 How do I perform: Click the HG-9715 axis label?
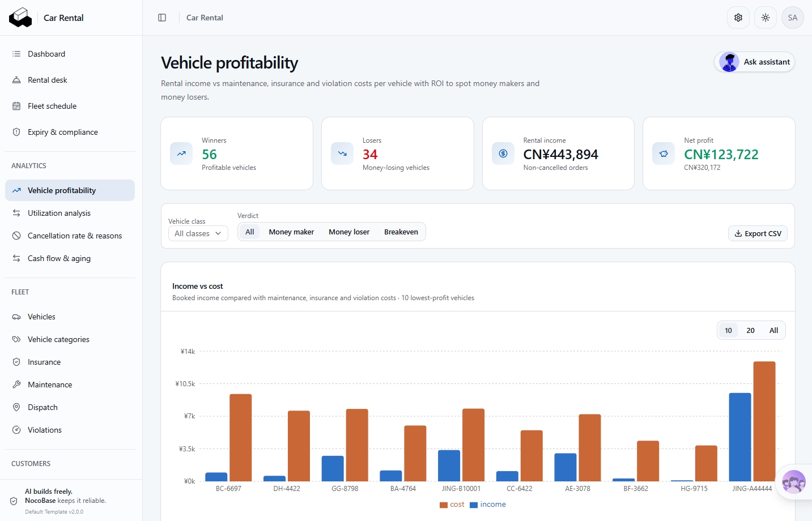pyautogui.click(x=694, y=489)
